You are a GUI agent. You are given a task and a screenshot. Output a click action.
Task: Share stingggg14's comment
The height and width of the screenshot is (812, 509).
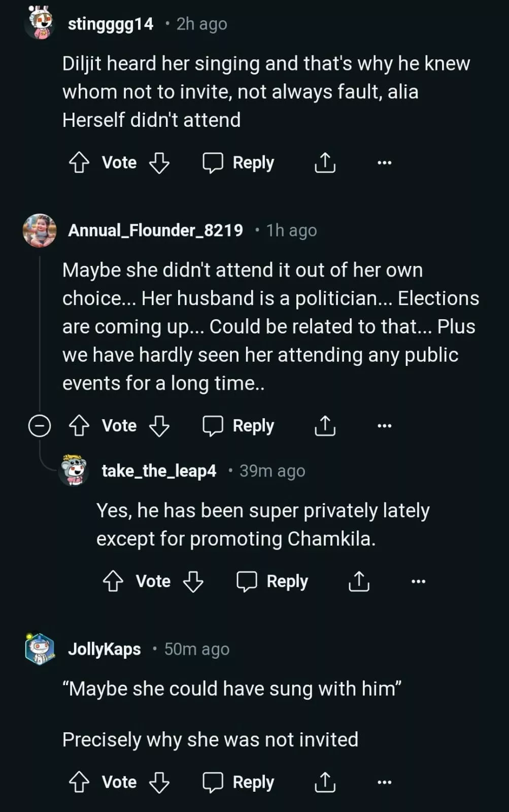coord(325,163)
